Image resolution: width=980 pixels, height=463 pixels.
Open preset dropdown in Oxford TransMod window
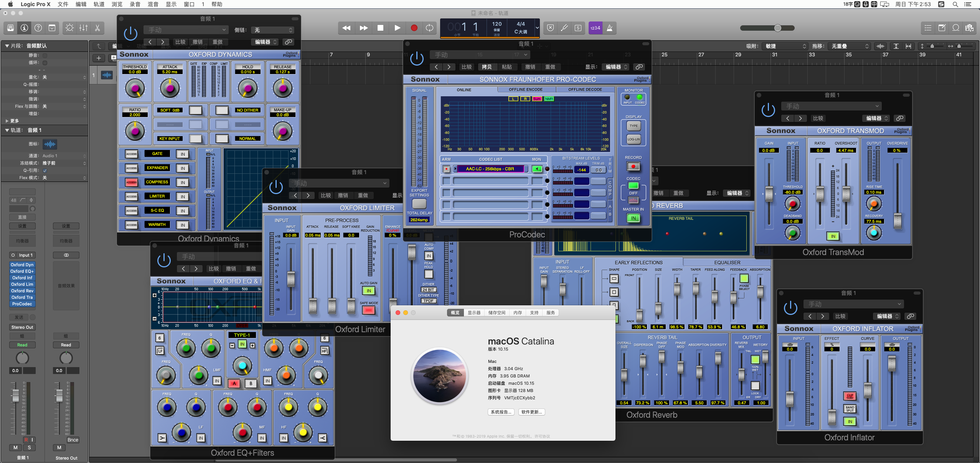pyautogui.click(x=832, y=106)
